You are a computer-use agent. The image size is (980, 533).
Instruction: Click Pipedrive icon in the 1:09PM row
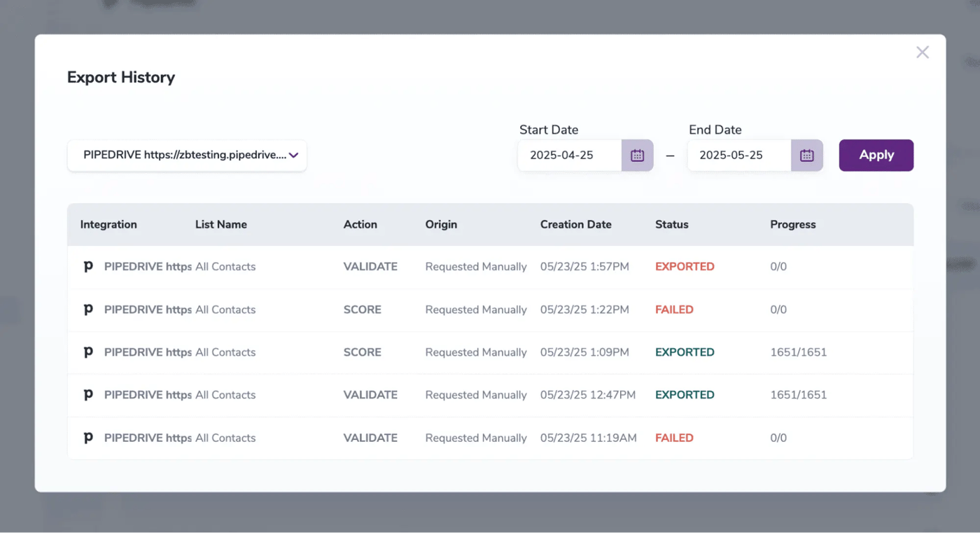88,352
